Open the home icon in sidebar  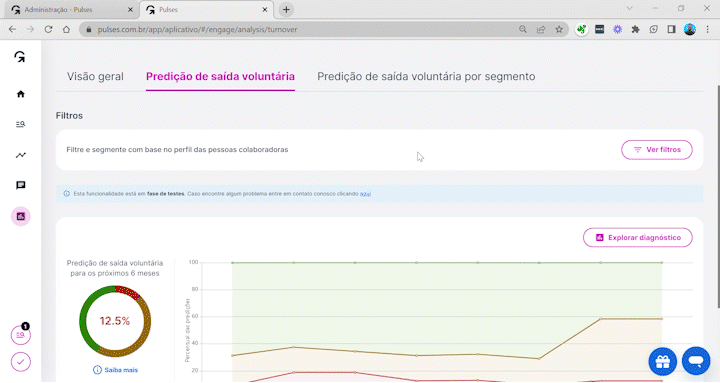click(20, 94)
